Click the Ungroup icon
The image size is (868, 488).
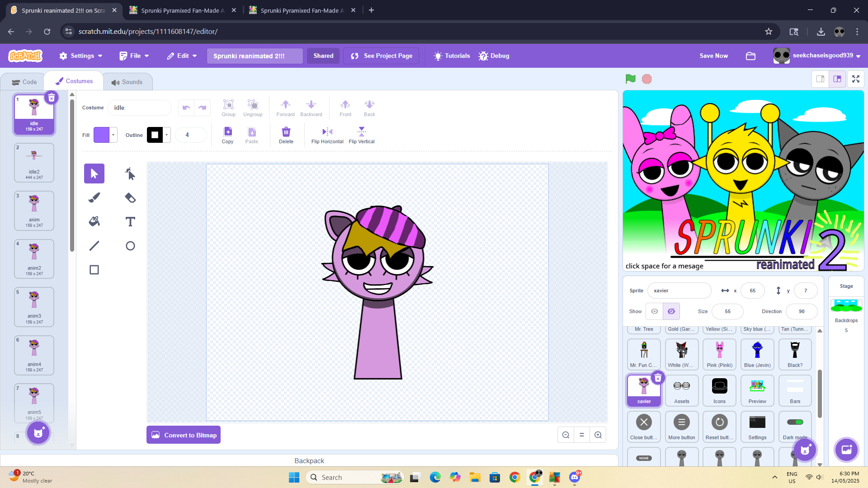253,108
